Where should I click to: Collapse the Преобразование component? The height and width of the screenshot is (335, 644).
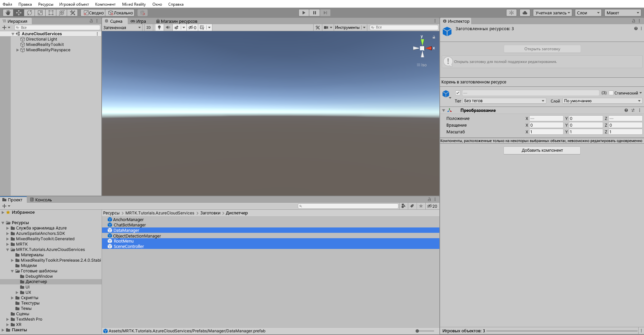443,110
